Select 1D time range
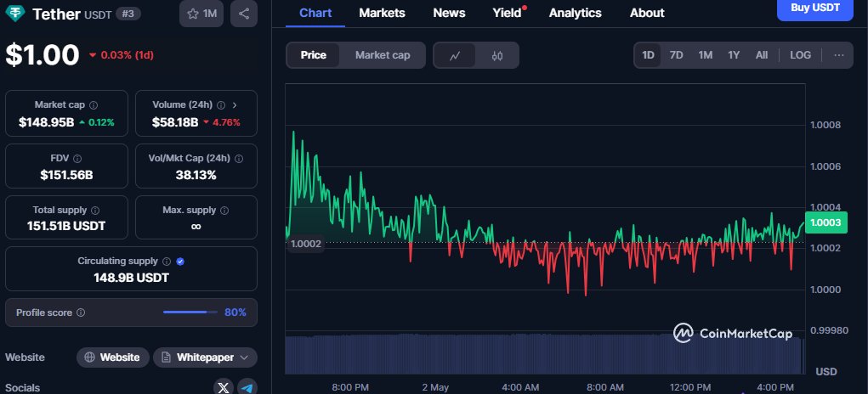 click(x=648, y=55)
